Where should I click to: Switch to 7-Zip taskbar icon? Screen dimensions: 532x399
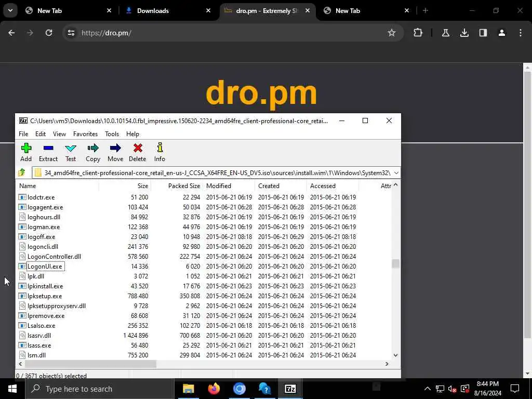click(x=290, y=389)
